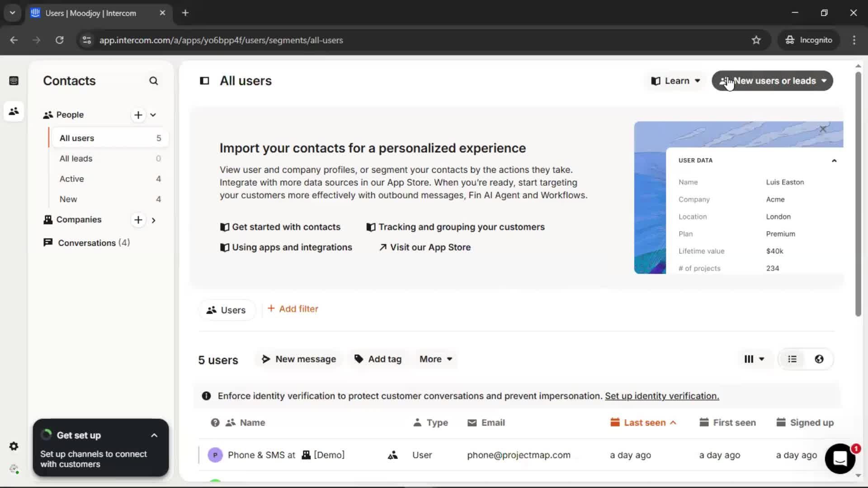This screenshot has height=488, width=868.
Task: Open the Contacts icon in left rail
Action: pos(14,111)
